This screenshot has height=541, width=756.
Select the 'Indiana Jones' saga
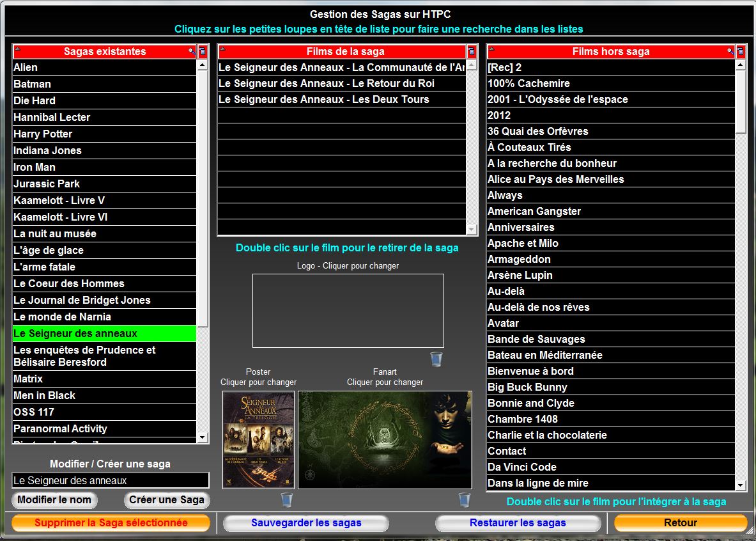tap(105, 150)
